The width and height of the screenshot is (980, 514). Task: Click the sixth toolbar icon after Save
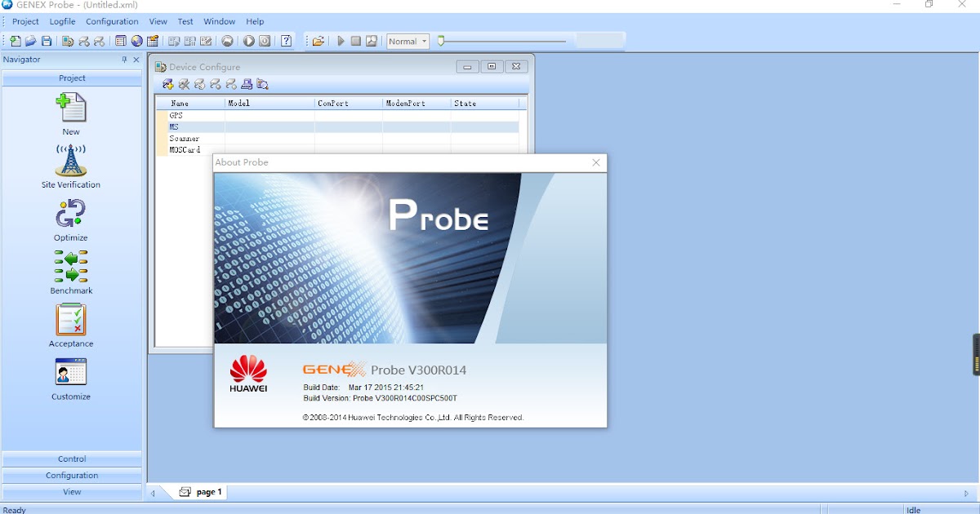(153, 41)
